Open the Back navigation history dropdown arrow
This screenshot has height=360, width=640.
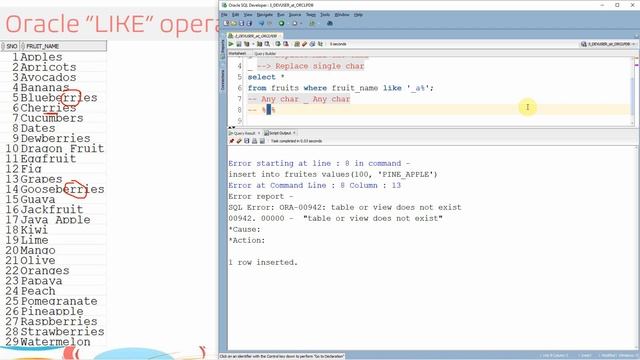(288, 23)
